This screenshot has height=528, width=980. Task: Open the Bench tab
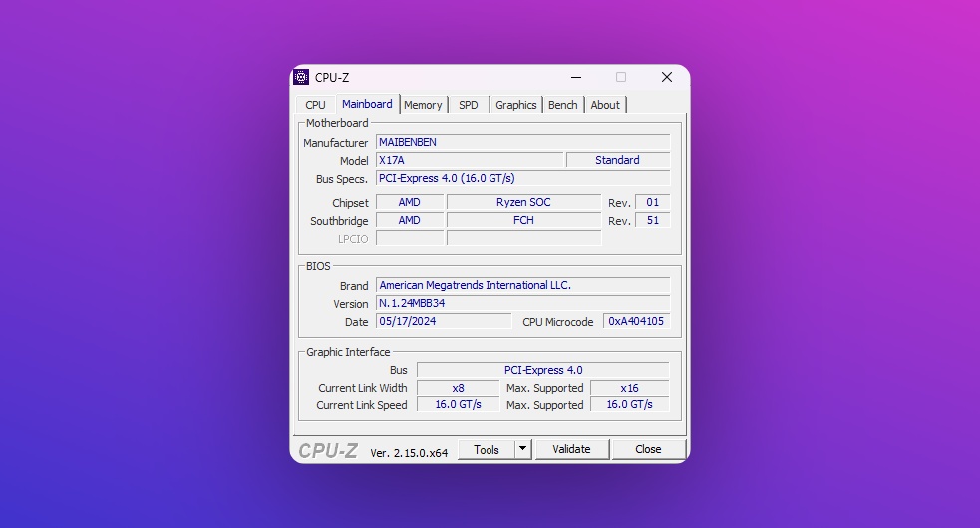click(x=562, y=105)
